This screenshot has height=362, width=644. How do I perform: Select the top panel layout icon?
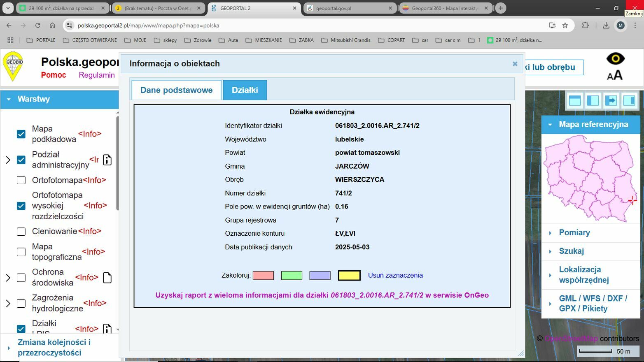[575, 100]
